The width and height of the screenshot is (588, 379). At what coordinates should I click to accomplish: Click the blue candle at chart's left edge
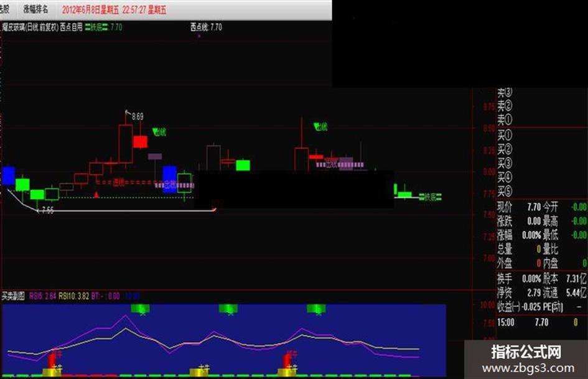(x=8, y=175)
